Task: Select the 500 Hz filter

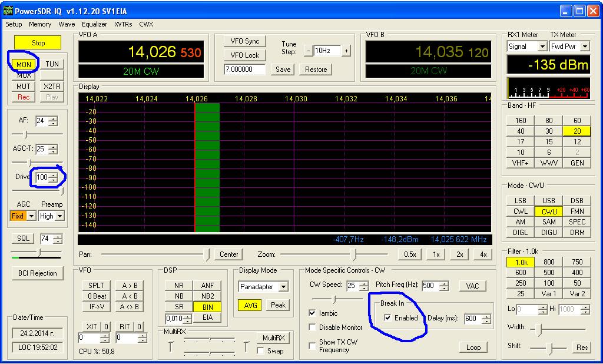Action: [x=549, y=273]
